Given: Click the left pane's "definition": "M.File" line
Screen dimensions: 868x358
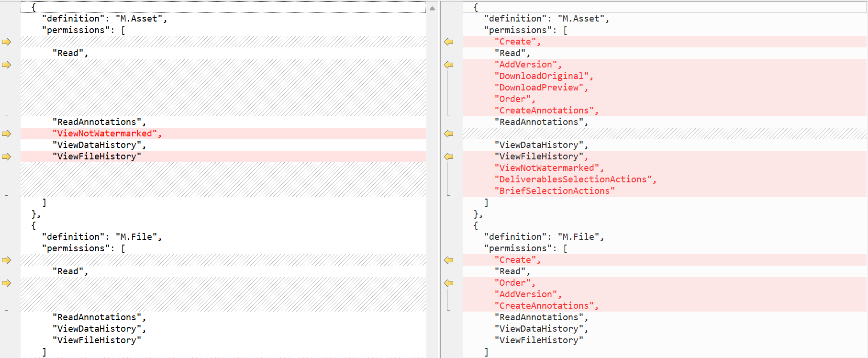Looking at the screenshot, I should 101,237.
